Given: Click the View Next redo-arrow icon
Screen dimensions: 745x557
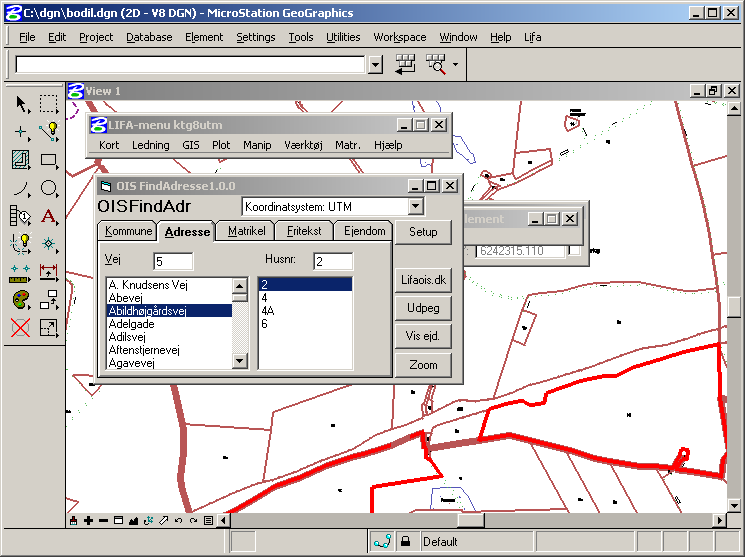Looking at the screenshot, I should pos(193,521).
